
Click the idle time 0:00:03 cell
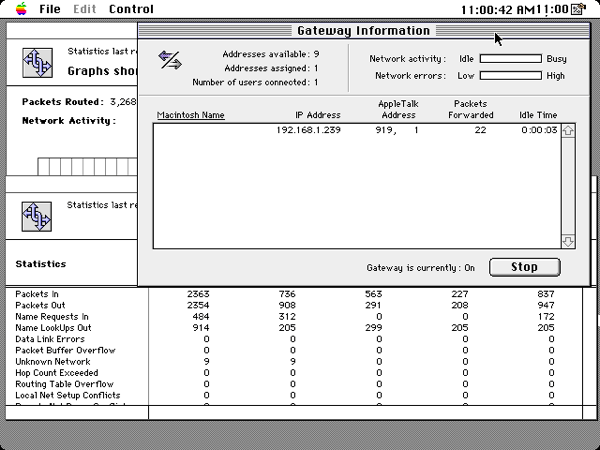point(539,130)
